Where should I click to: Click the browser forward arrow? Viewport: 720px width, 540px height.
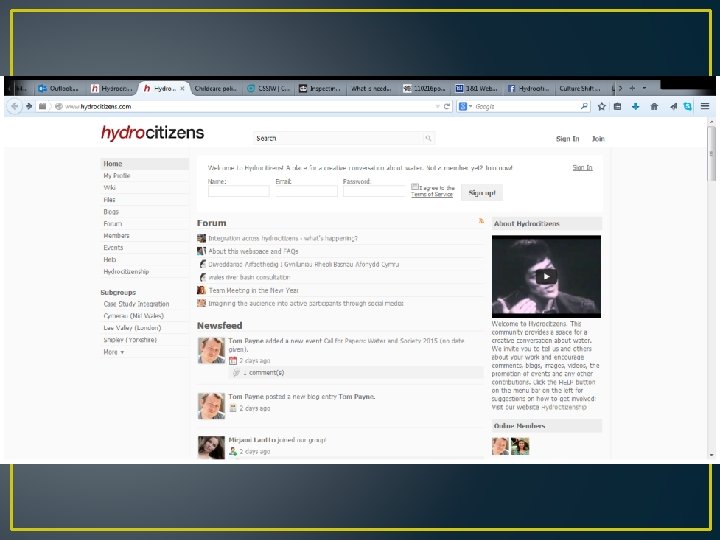tap(29, 106)
